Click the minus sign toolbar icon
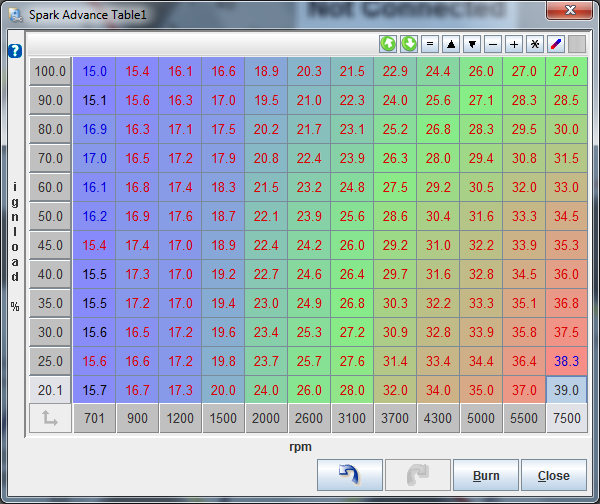This screenshot has height=504, width=600. [x=492, y=44]
